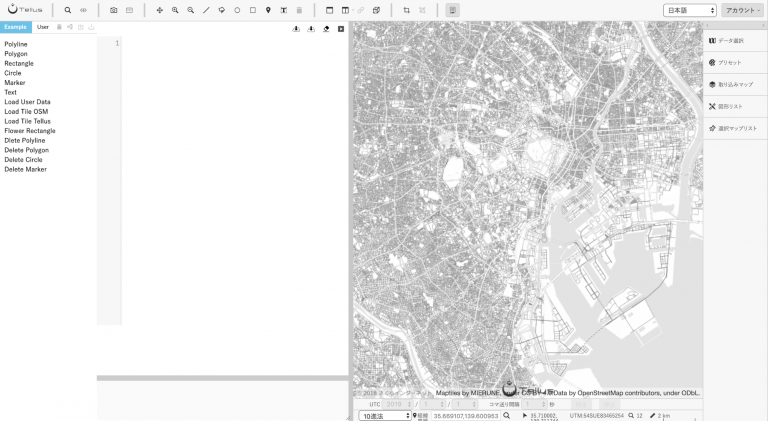
Task: Click the coordinate input field
Action: pyautogui.click(x=465, y=416)
